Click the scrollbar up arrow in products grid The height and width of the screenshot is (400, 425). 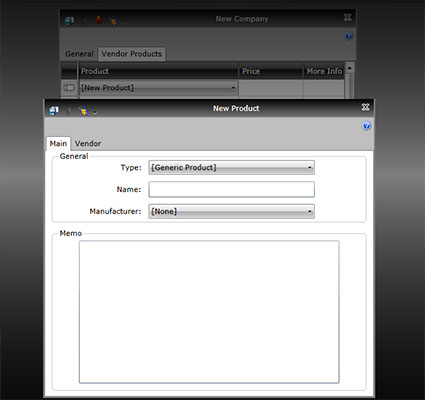349,68
